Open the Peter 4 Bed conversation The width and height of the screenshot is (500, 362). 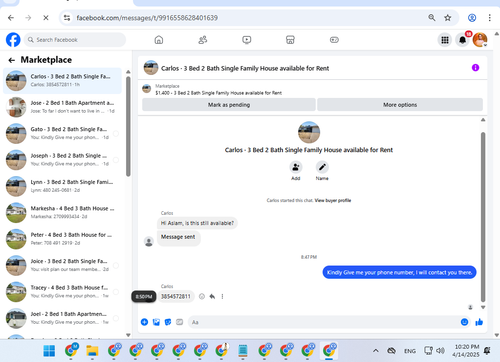click(x=62, y=239)
